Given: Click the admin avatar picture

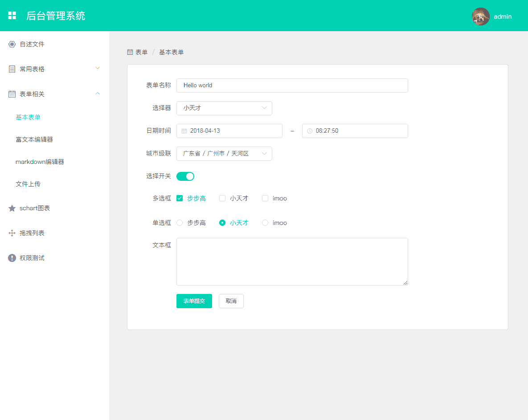Looking at the screenshot, I should point(480,16).
